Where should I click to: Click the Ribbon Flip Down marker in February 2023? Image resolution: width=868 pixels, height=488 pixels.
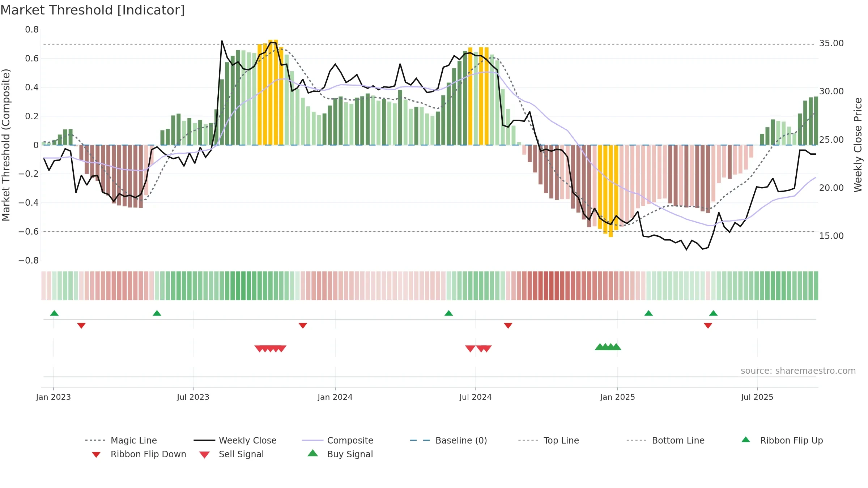(81, 326)
